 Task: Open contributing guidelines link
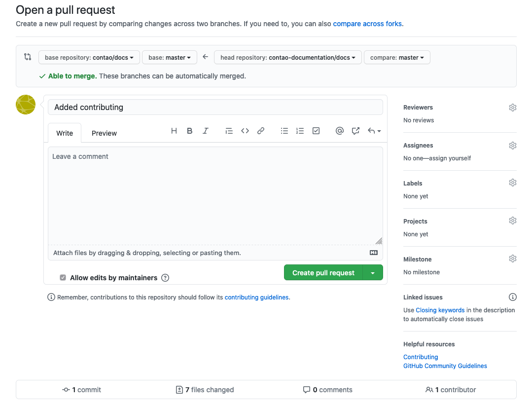tap(256, 297)
